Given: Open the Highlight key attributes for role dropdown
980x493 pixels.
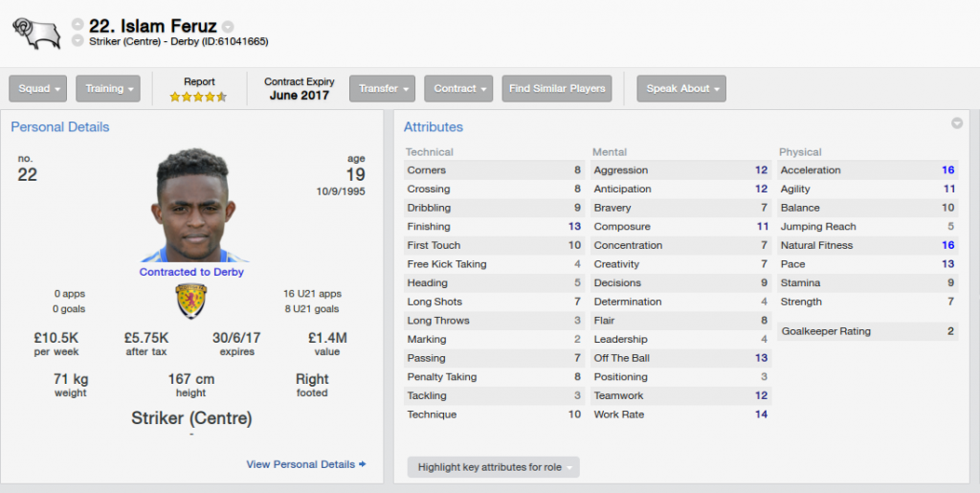Looking at the screenshot, I should click(x=493, y=467).
